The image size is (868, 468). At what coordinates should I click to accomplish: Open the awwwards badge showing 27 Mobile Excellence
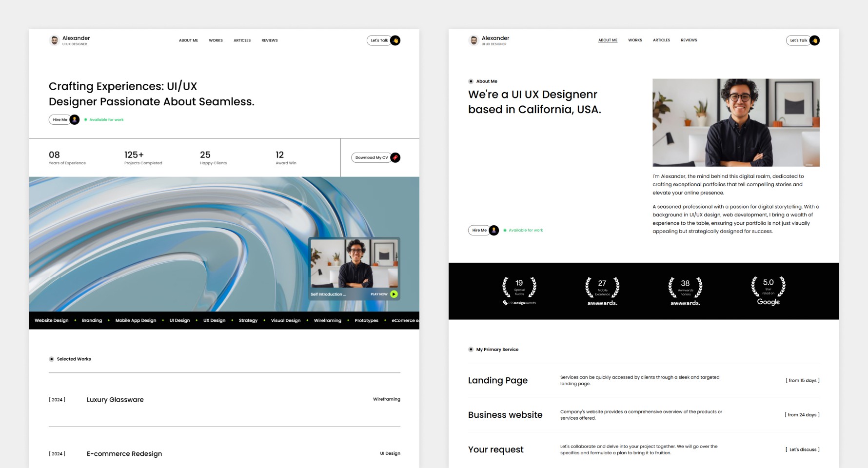point(602,291)
